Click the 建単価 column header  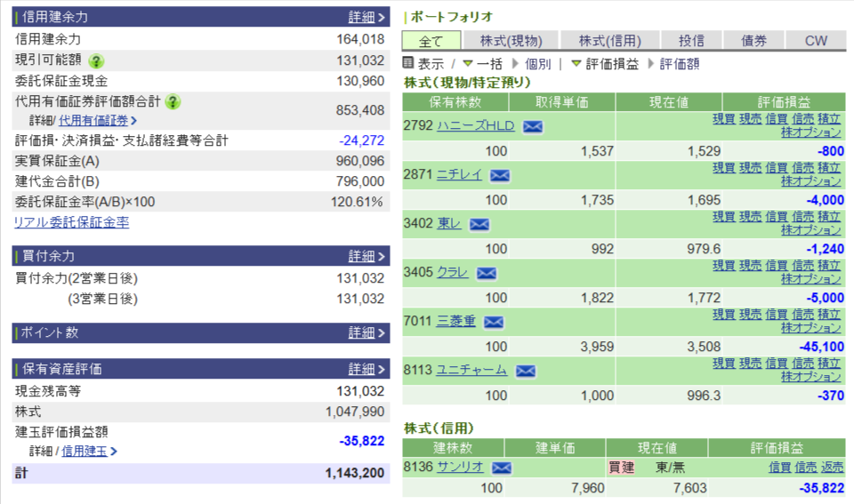555,448
